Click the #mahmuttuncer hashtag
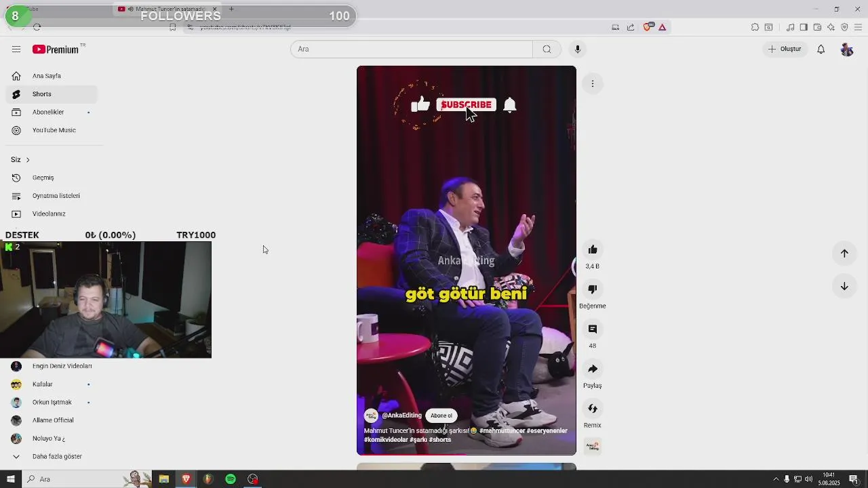 [502, 431]
